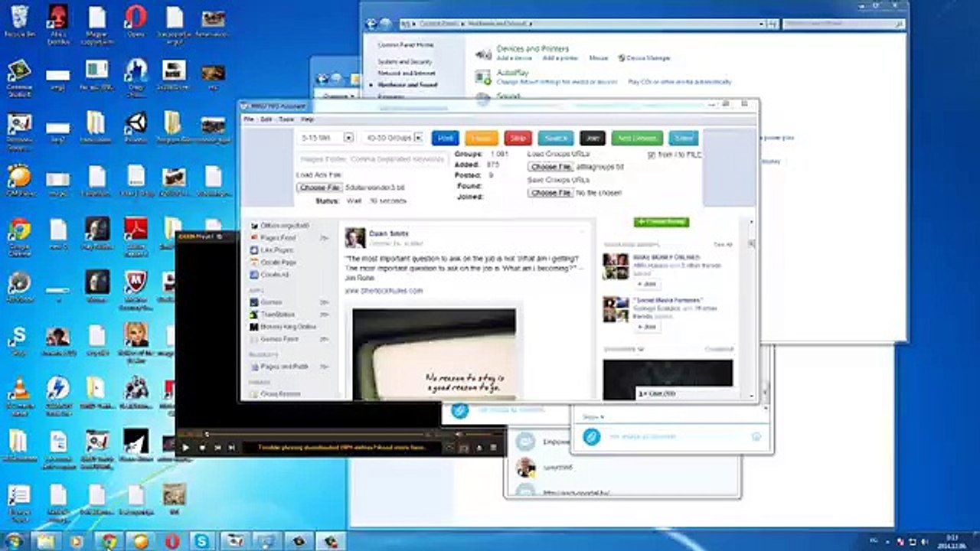Click next track in media player

231,448
